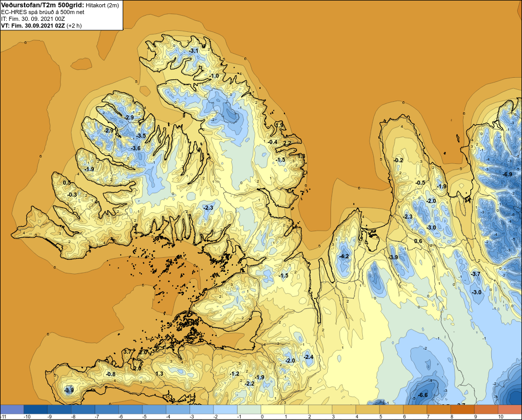Select the legend swatch between 2 and 3
Image resolution: width=522 pixels, height=420 pixels.
point(321,409)
